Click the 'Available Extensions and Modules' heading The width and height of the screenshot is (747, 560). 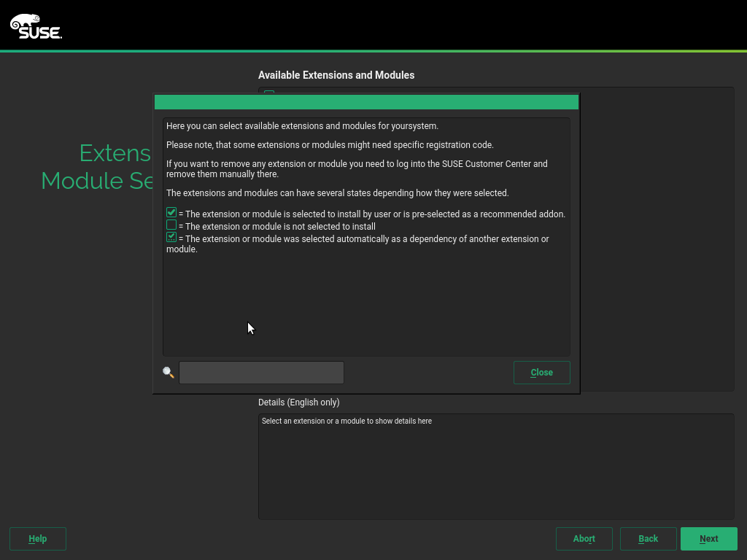coord(336,75)
